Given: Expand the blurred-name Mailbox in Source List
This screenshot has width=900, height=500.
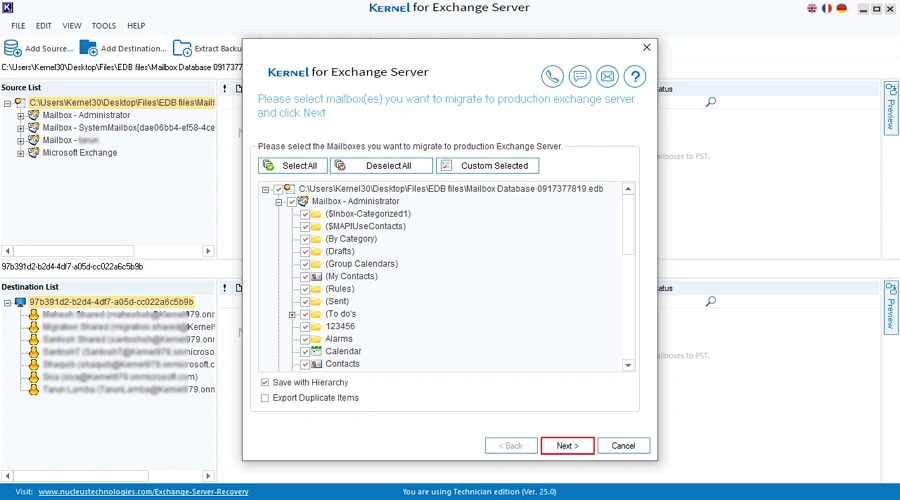Looking at the screenshot, I should pyautogui.click(x=21, y=141).
